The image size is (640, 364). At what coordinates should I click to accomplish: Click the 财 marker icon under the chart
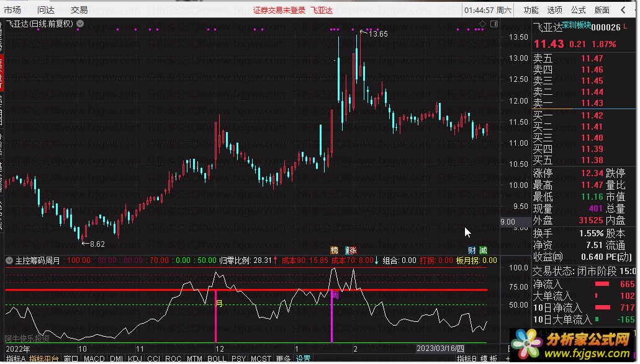tap(472, 251)
